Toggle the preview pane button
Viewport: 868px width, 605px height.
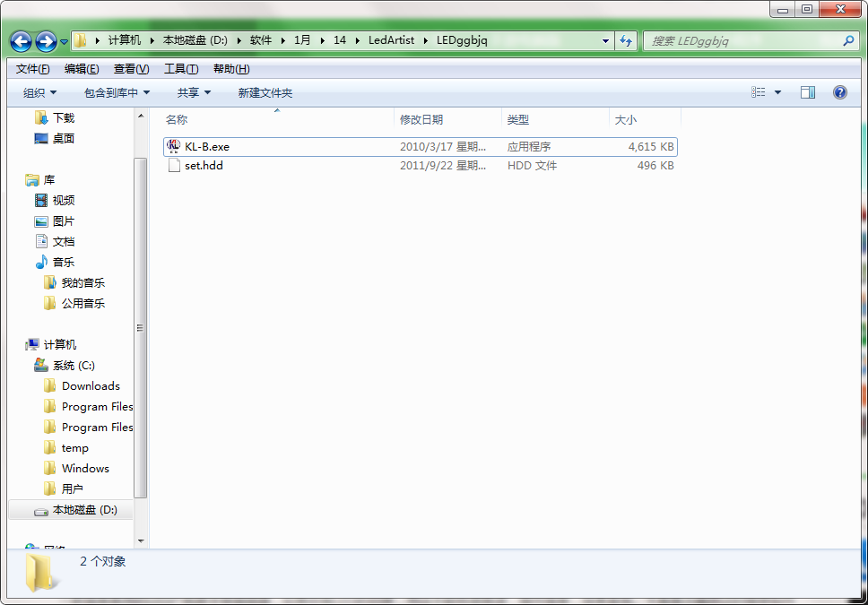tap(808, 91)
